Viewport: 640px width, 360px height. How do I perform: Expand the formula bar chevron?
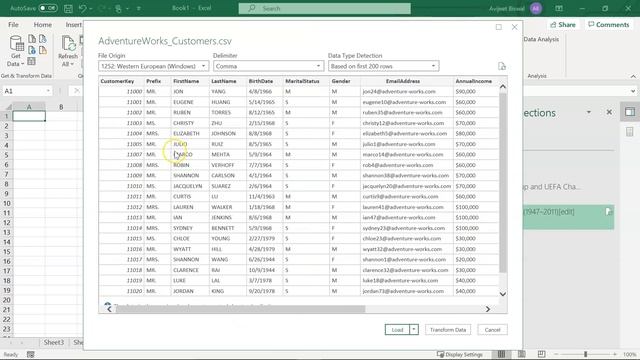coord(633,91)
